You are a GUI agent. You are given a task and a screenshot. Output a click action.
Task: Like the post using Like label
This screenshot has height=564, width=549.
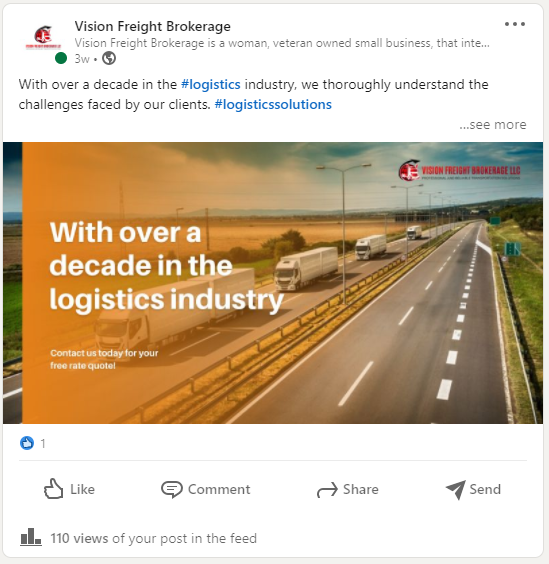point(82,490)
